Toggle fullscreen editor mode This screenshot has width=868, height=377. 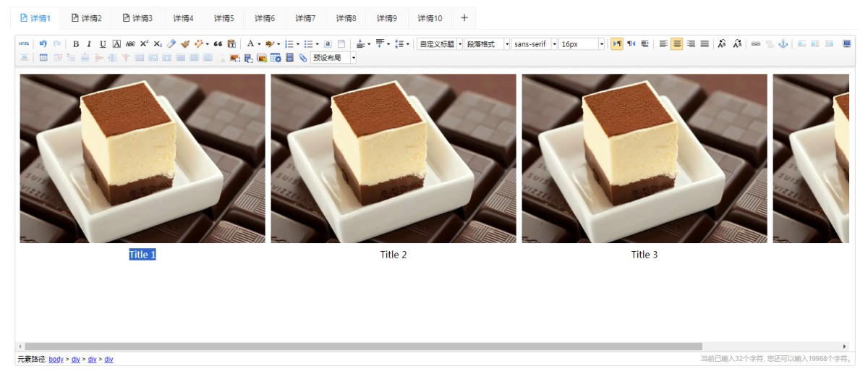tap(847, 44)
